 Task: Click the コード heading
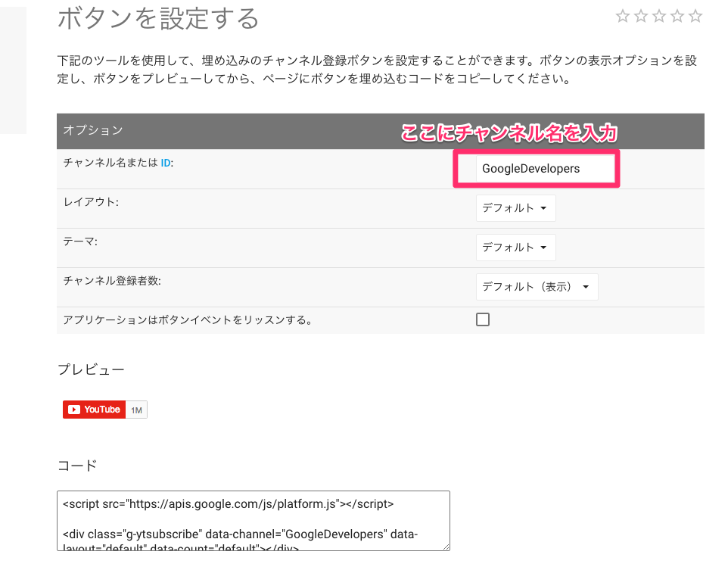pos(77,466)
